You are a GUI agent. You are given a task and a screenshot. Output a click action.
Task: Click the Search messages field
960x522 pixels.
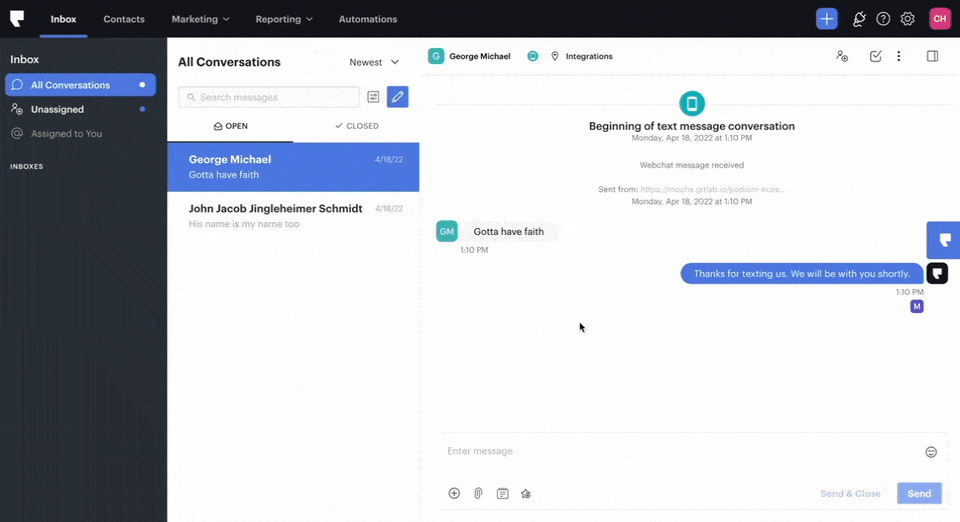coord(269,97)
